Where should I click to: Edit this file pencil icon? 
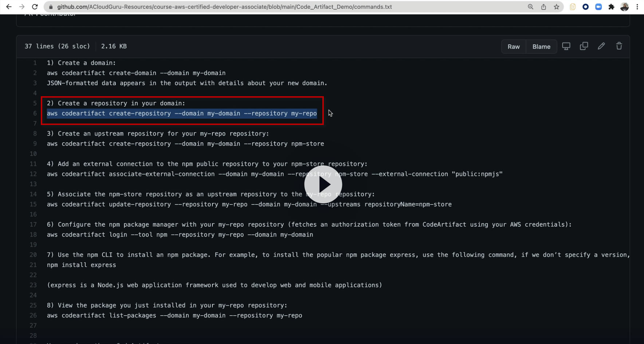(x=601, y=46)
